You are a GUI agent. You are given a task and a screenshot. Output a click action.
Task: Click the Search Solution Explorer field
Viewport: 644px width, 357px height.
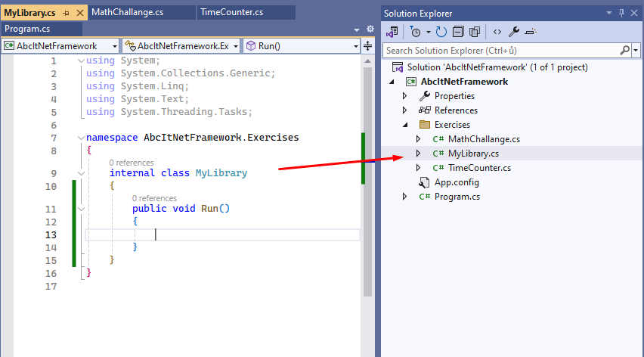point(500,50)
